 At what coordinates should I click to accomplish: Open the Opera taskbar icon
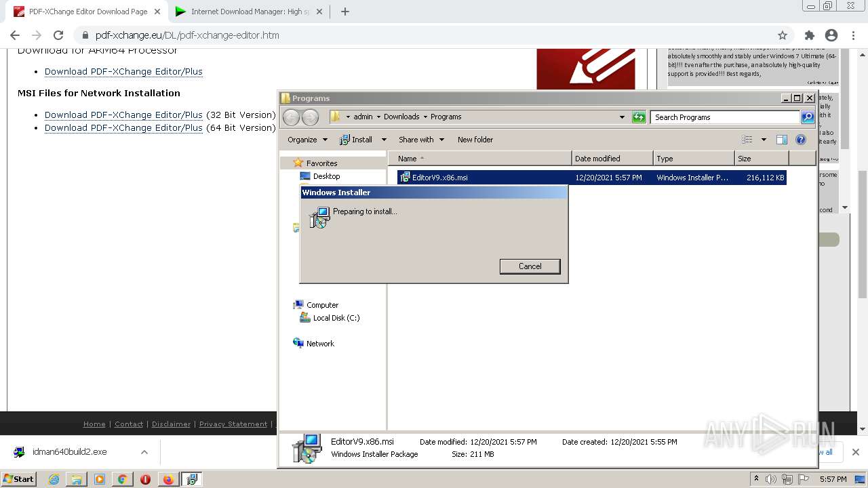[145, 479]
